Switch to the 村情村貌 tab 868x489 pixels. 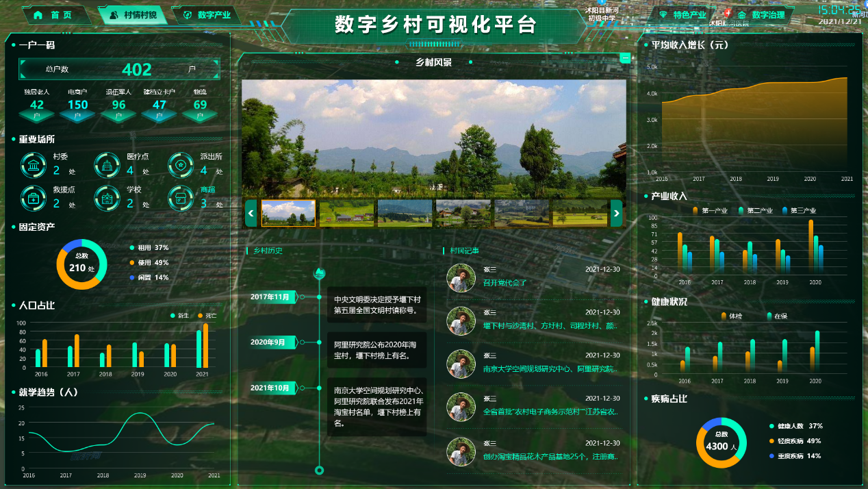(x=133, y=15)
